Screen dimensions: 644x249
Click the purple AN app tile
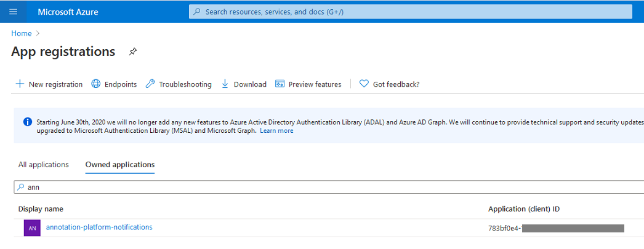pyautogui.click(x=32, y=228)
